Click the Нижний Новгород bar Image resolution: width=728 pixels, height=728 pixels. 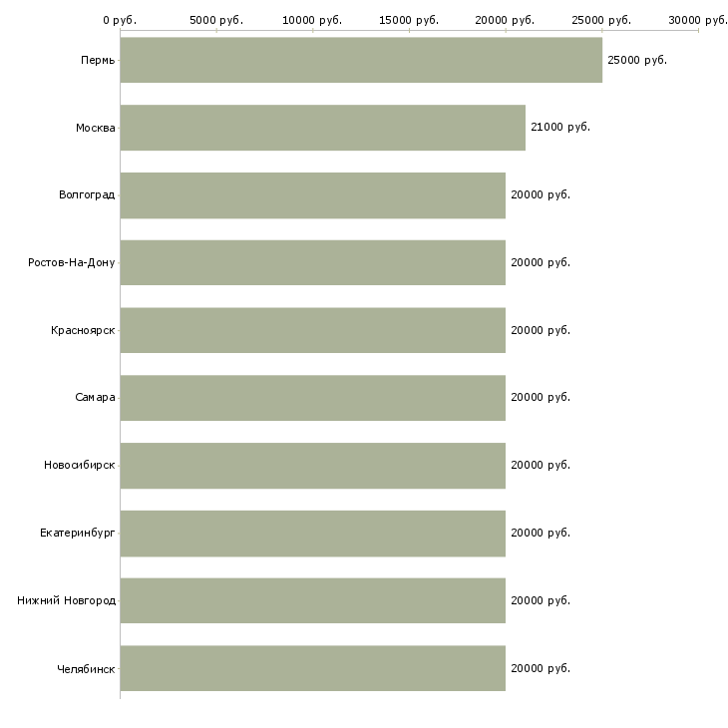pos(312,600)
